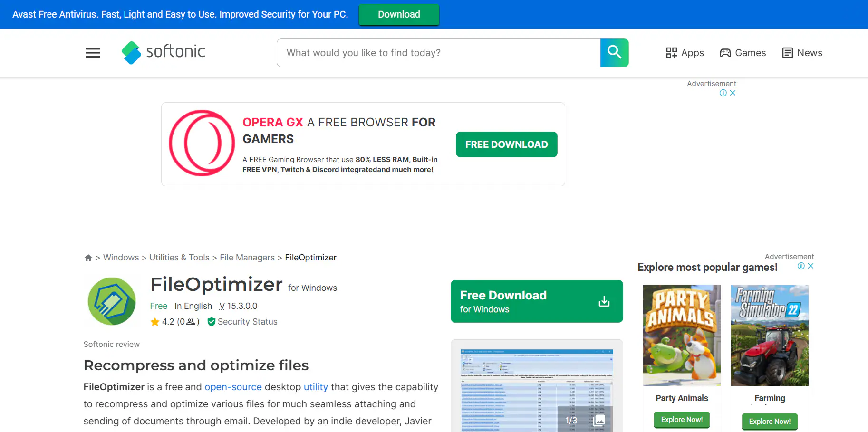
Task: Open the utility link
Action: (x=316, y=387)
